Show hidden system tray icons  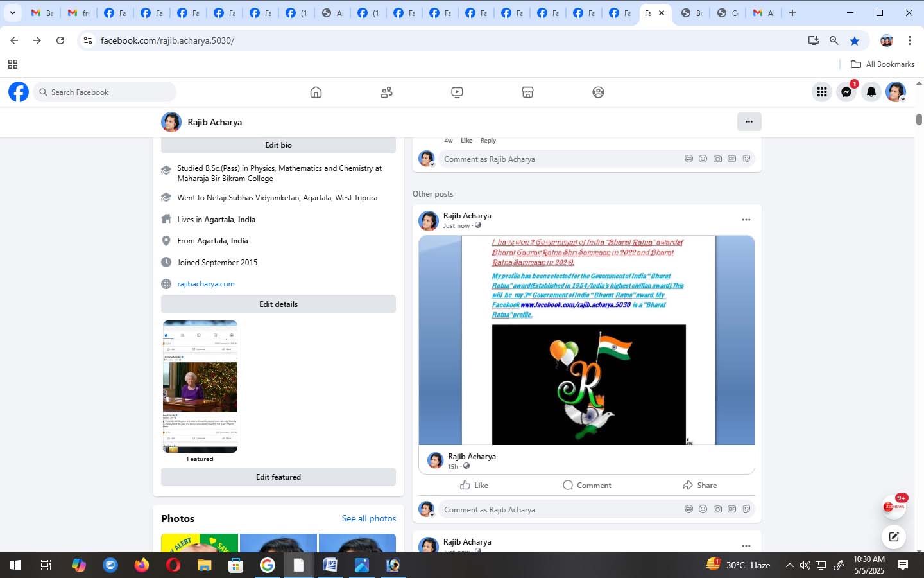pyautogui.click(x=789, y=565)
